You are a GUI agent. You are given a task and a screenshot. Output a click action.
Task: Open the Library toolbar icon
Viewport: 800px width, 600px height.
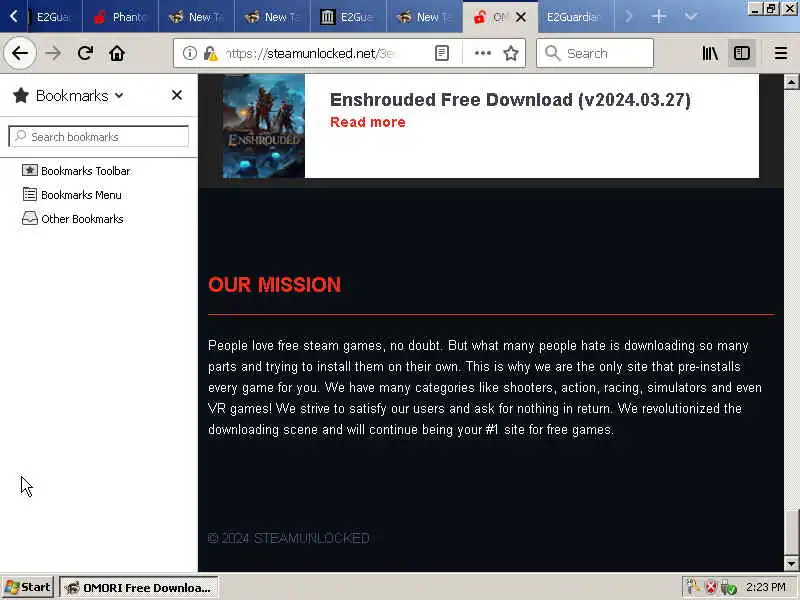pyautogui.click(x=710, y=53)
